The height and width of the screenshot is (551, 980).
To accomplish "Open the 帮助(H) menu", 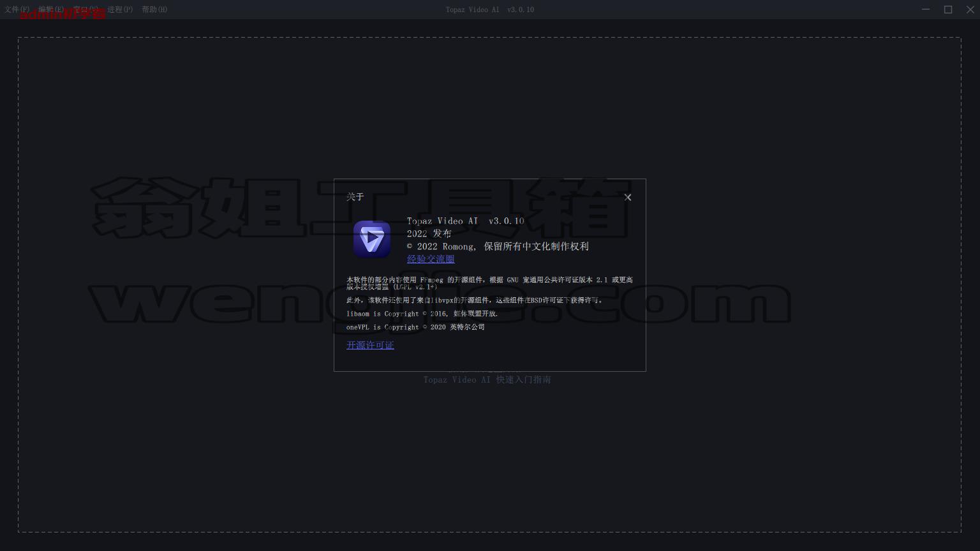I will pos(154,10).
